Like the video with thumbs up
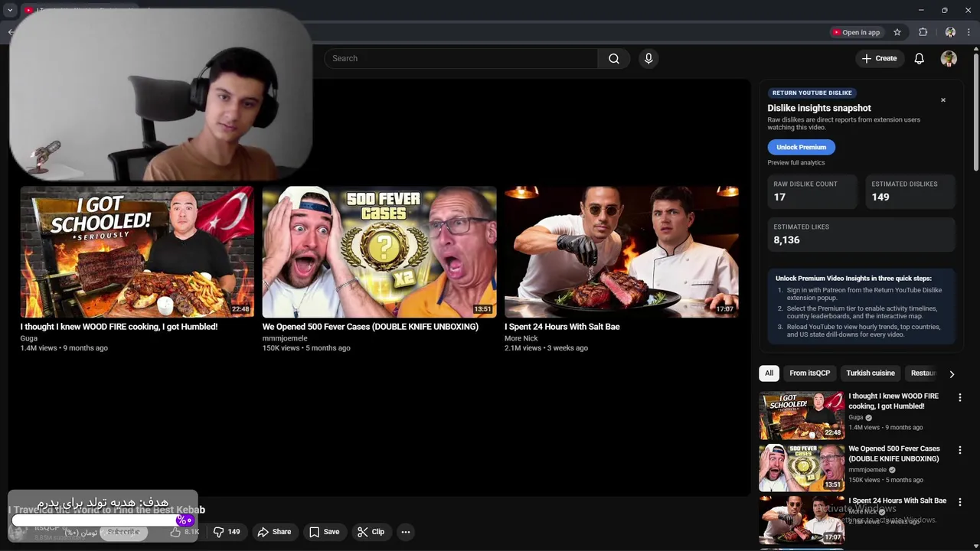980x551 pixels. click(x=184, y=532)
